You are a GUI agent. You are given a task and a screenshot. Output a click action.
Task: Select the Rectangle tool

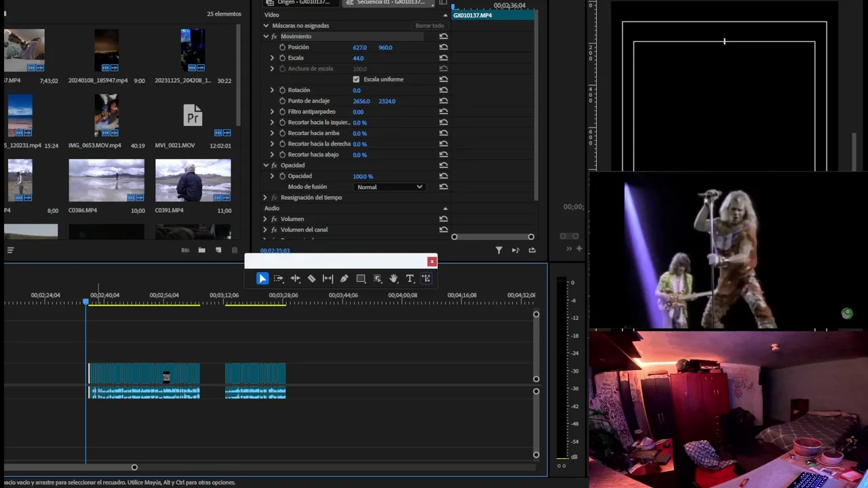[x=361, y=279]
